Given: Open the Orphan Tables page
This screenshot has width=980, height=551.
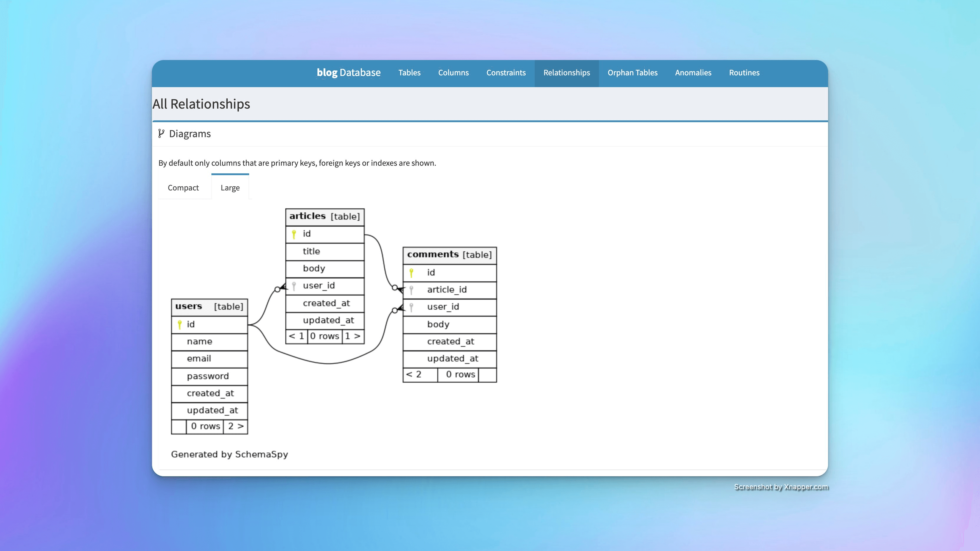Looking at the screenshot, I should coord(632,73).
